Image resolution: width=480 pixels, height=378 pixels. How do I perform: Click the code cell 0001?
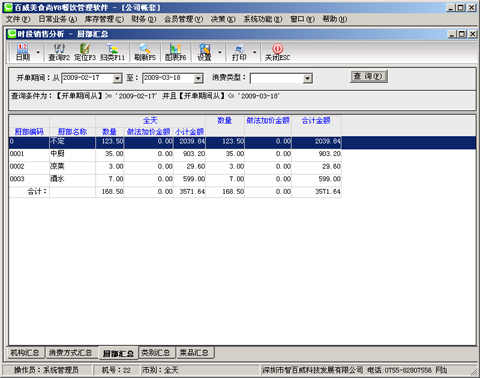(x=29, y=154)
